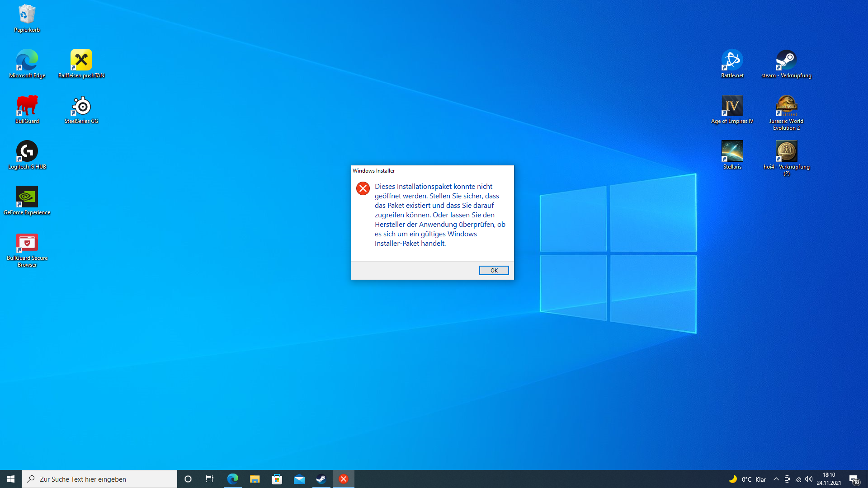Select the Logitech G HUB shortcut
Viewport: 868px width, 488px height.
pyautogui.click(x=27, y=151)
